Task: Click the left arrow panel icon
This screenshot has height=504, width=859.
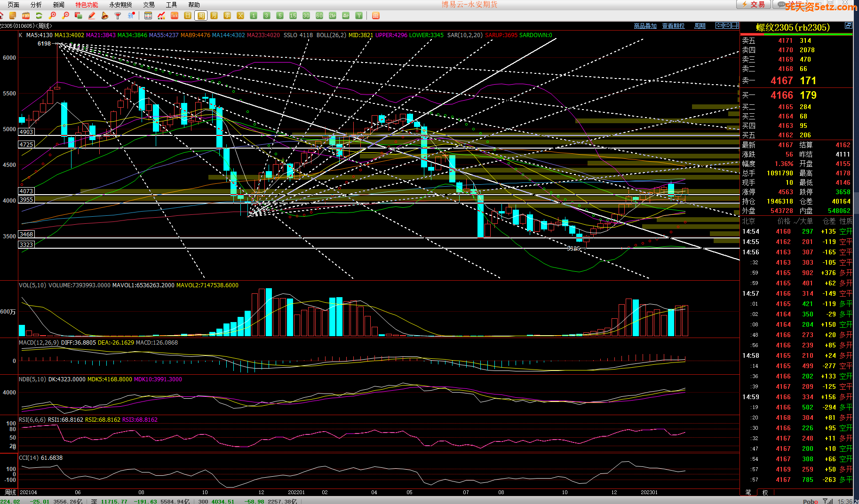Action: [719, 25]
